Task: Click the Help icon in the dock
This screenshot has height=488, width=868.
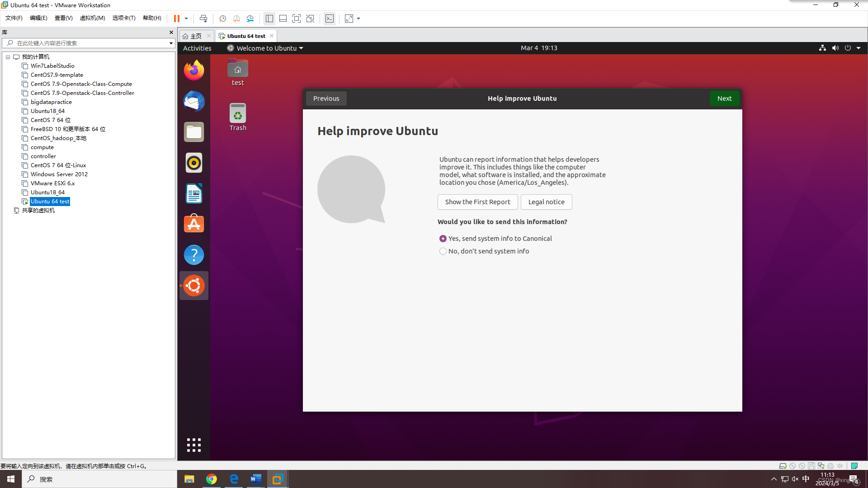Action: [x=193, y=254]
